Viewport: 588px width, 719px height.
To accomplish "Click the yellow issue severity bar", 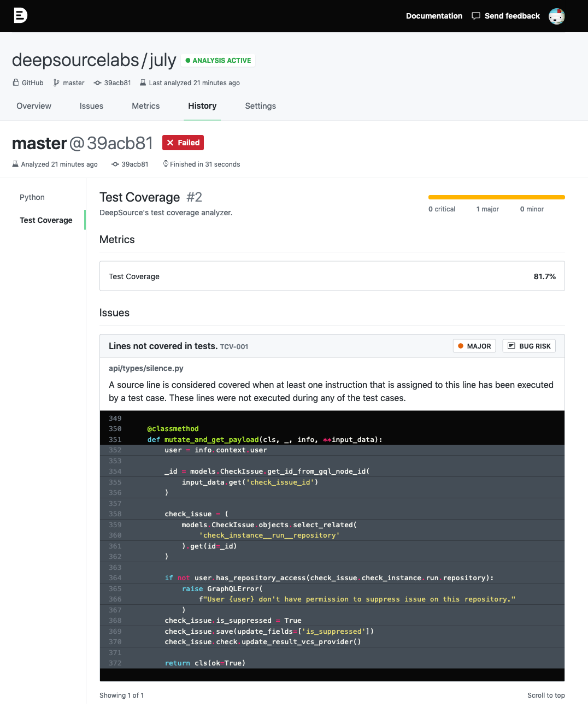I will pyautogui.click(x=496, y=197).
